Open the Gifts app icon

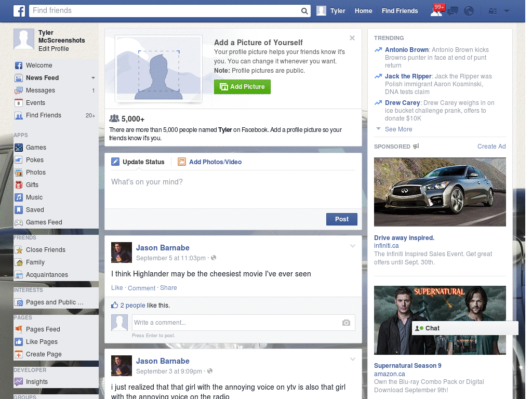point(19,185)
